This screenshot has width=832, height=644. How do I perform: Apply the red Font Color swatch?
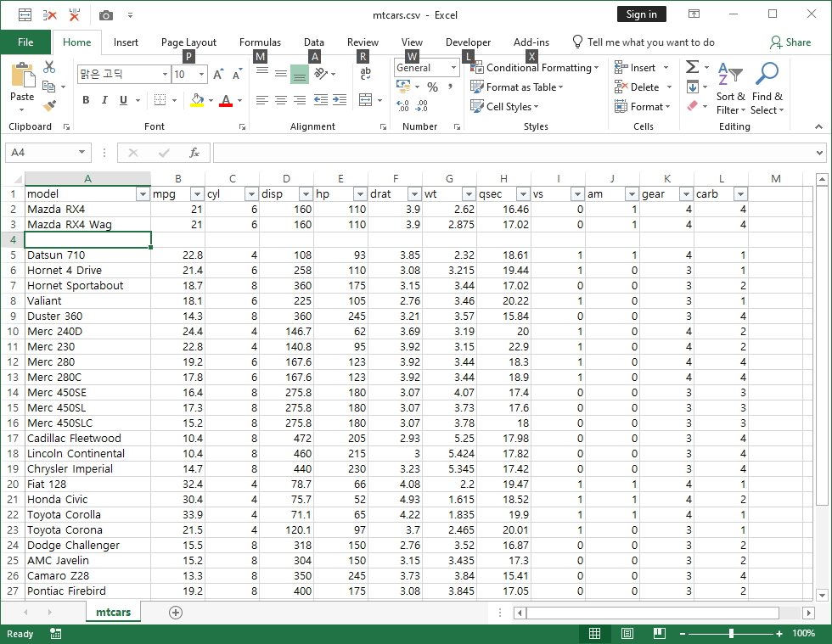[226, 100]
